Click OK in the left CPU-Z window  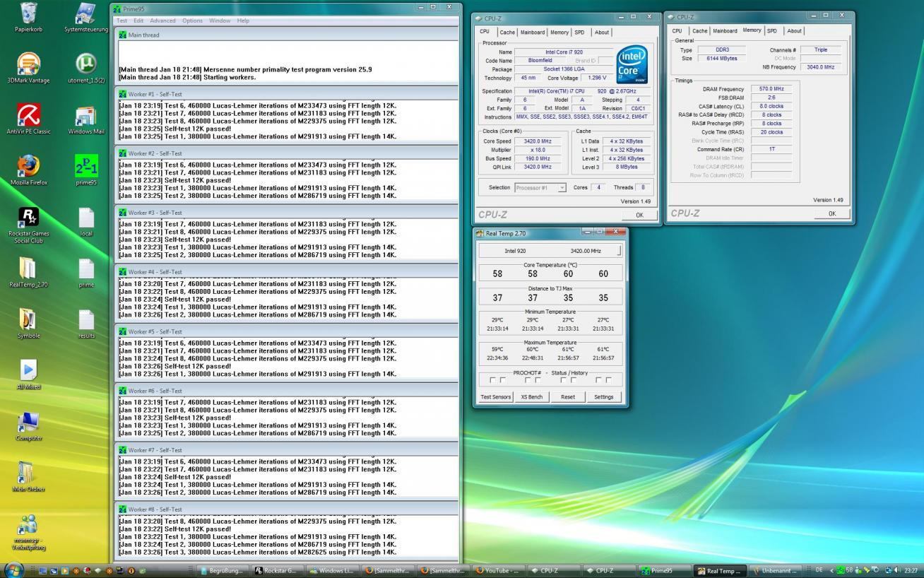pos(639,215)
